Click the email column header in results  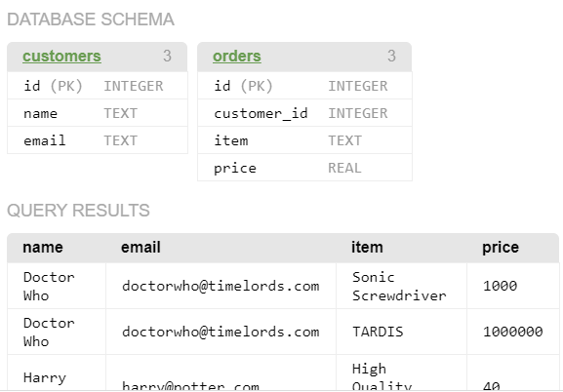pos(141,248)
